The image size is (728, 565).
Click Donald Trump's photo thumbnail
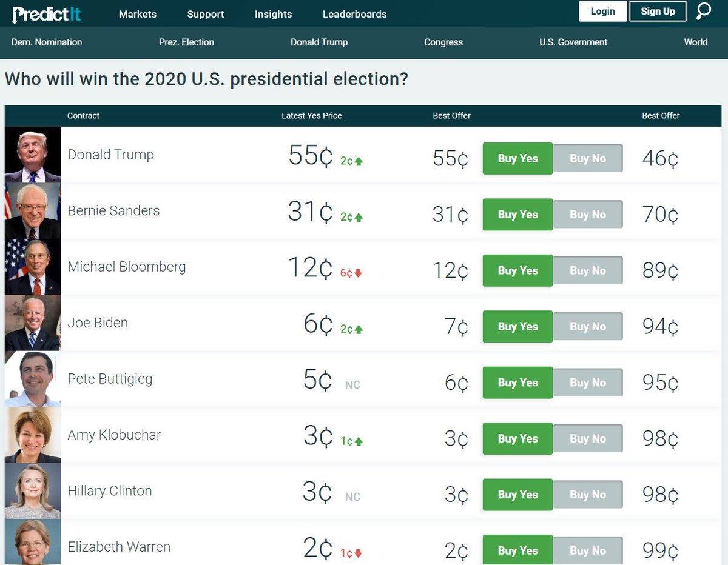click(33, 155)
